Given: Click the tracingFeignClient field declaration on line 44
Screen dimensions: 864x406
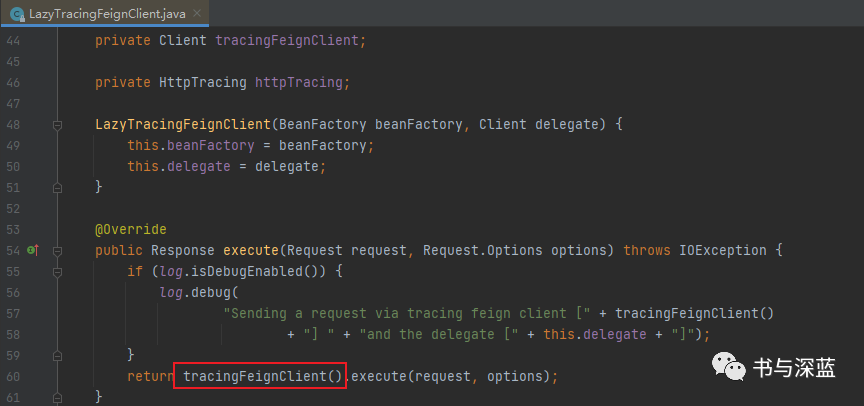Looking at the screenshot, I should (287, 41).
